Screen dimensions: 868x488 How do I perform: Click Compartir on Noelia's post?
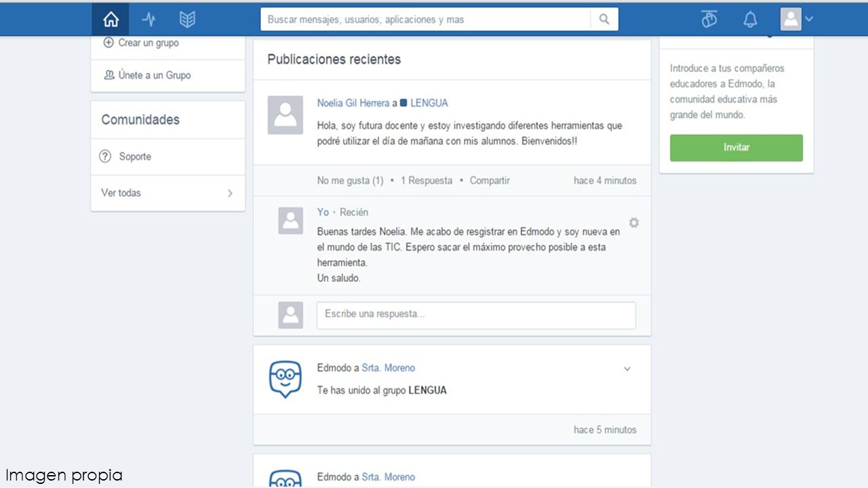coord(490,180)
